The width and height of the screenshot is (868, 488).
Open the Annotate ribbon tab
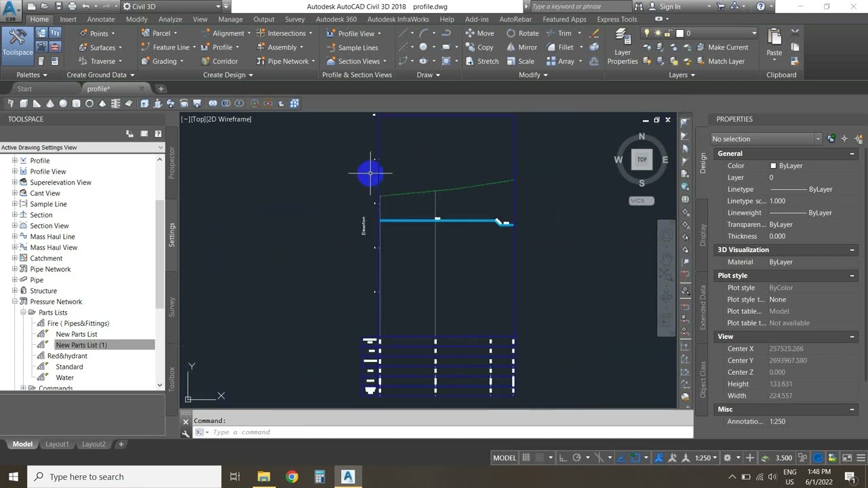click(101, 19)
